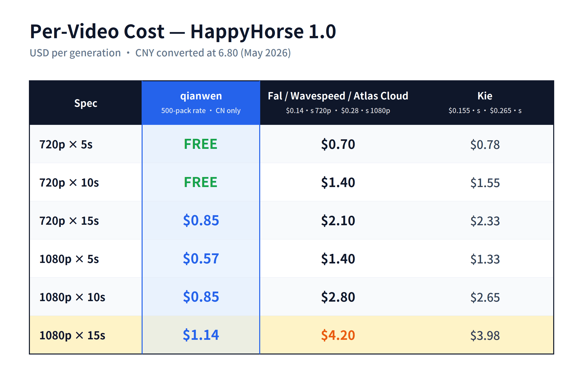588x366 pixels.
Task: Click $0.85 in the 1080p × 10s row
Action: click(201, 297)
